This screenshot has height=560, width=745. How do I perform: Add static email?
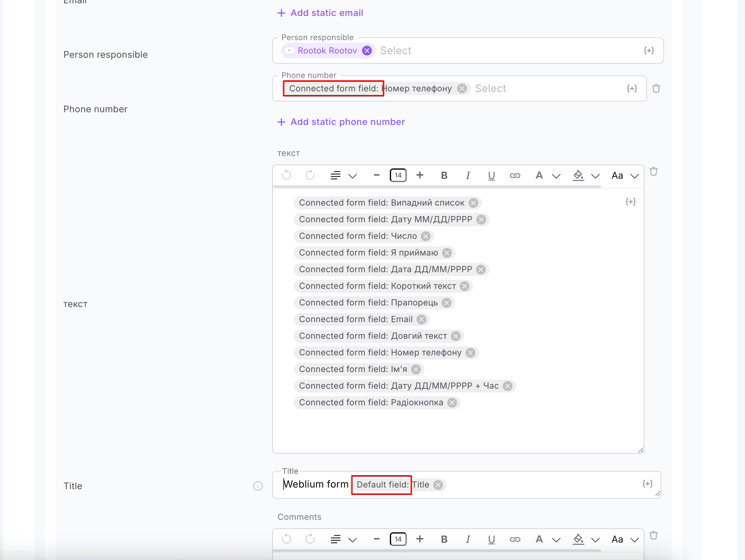point(320,13)
